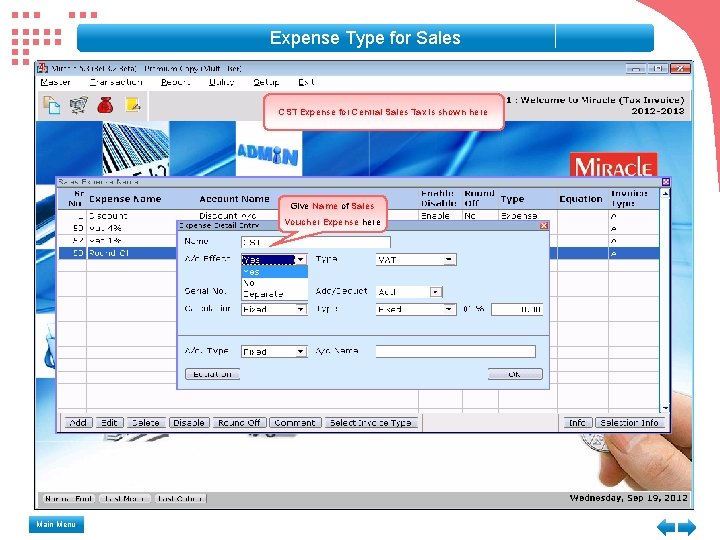Open the shopping cart toolbar icon

[79, 105]
